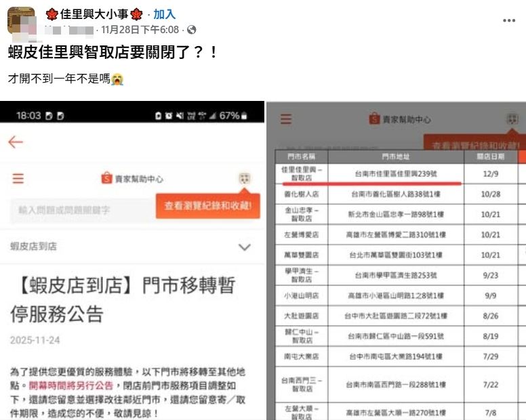
Task: Click closing date 7/8
Action: (x=491, y=413)
